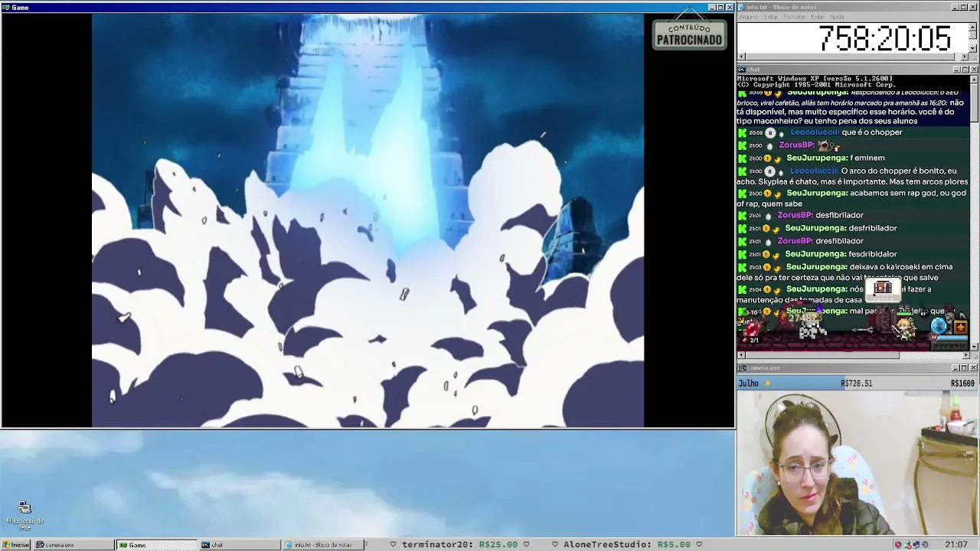Open the Editar menu in Notepad
The width and height of the screenshot is (980, 551).
pyautogui.click(x=770, y=17)
